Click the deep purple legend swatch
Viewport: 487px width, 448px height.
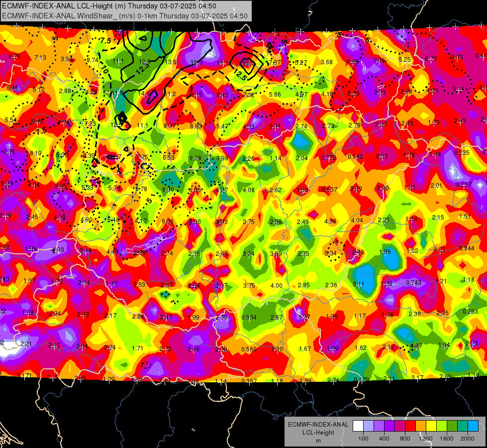click(389, 426)
